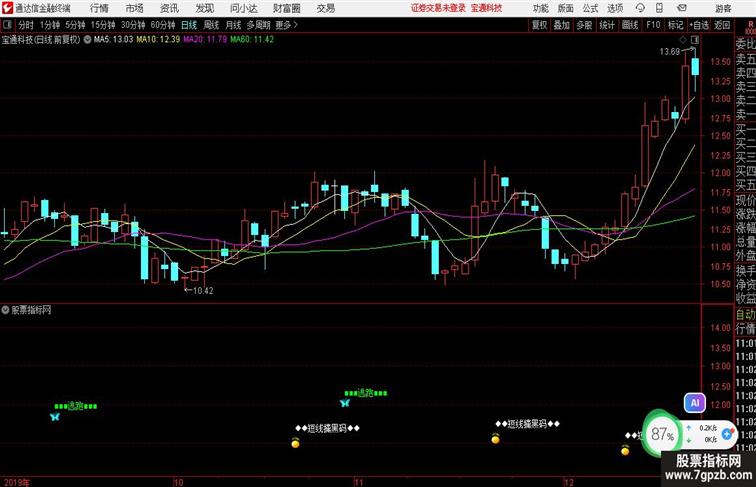Click the MA10: 12.39 indicator value
756x487 pixels.
(158, 40)
